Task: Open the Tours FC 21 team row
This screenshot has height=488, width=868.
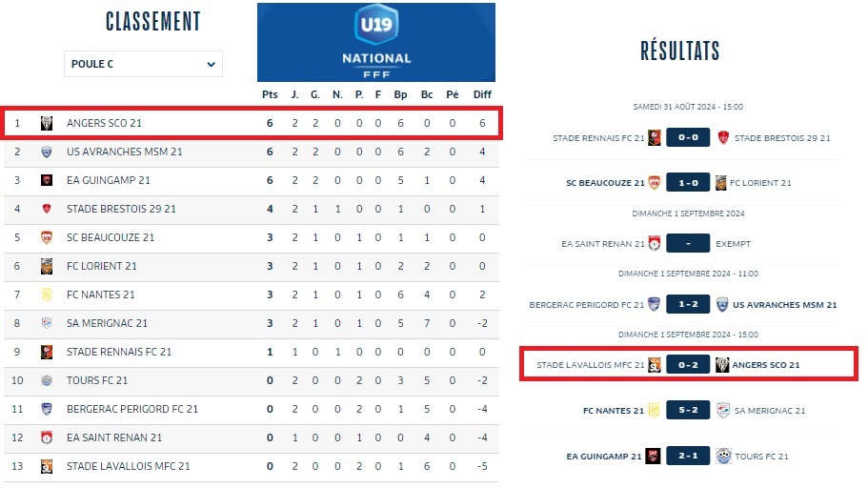Action: (97, 380)
